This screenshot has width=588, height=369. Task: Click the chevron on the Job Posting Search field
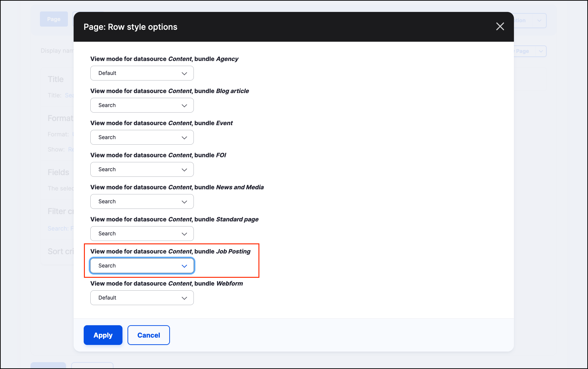184,266
